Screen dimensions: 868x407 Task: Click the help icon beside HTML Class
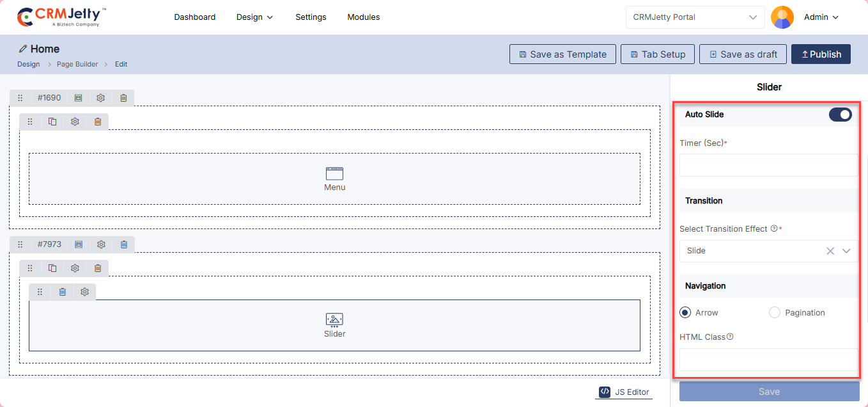point(730,337)
